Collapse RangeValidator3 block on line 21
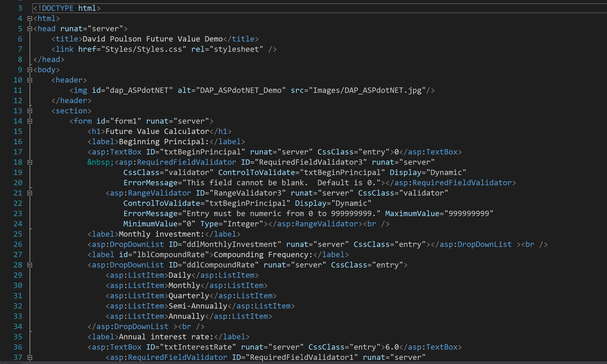Screen dimensions: 607x364 coord(30,193)
